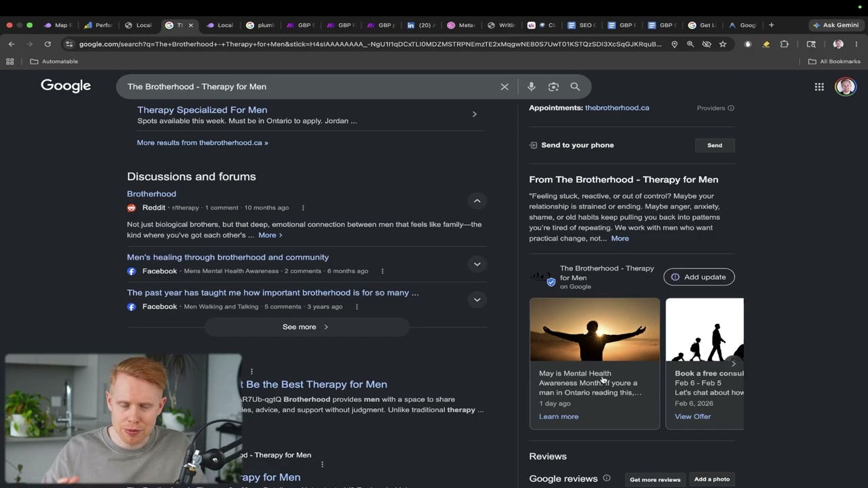Submit search with the magnifier icon

(x=575, y=87)
